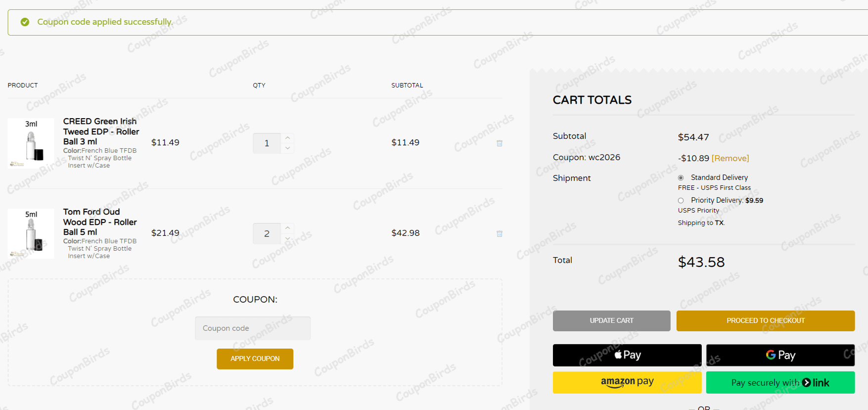Remove the wc2026 coupon
Image resolution: width=868 pixels, height=410 pixels.
[730, 158]
